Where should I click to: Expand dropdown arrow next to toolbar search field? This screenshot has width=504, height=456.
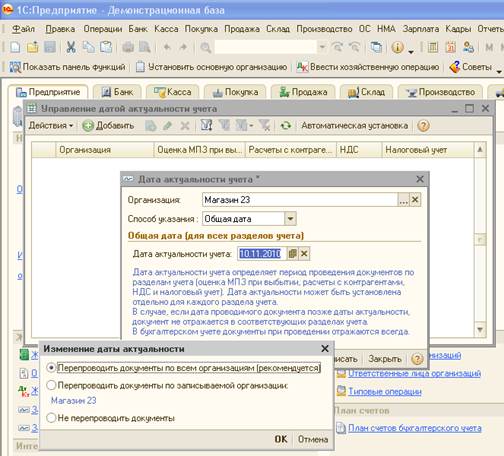tap(322, 47)
